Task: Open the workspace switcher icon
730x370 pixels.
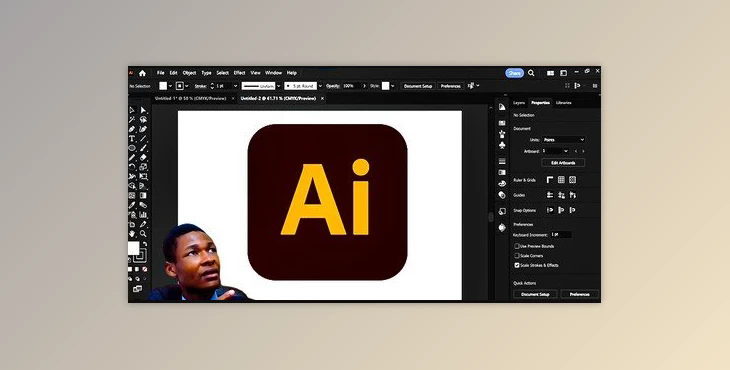Action: tap(563, 73)
